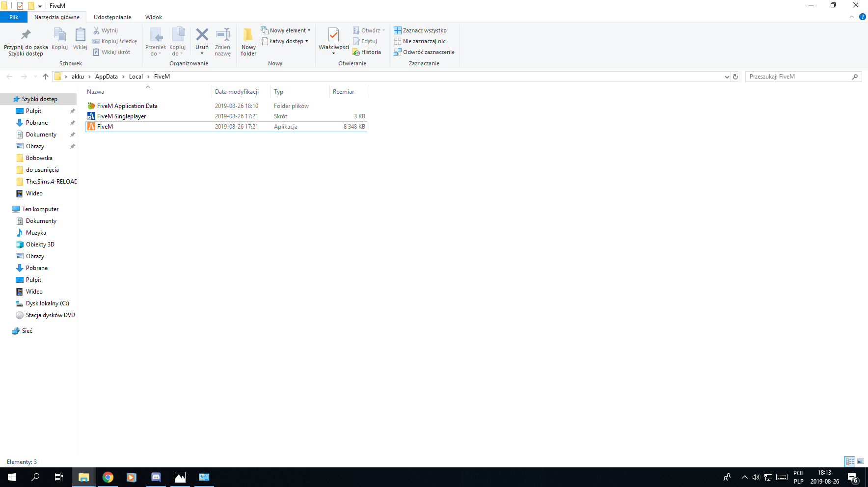Open Muzyka in navigation pane
Image resolution: width=868 pixels, height=487 pixels.
[36, 233]
